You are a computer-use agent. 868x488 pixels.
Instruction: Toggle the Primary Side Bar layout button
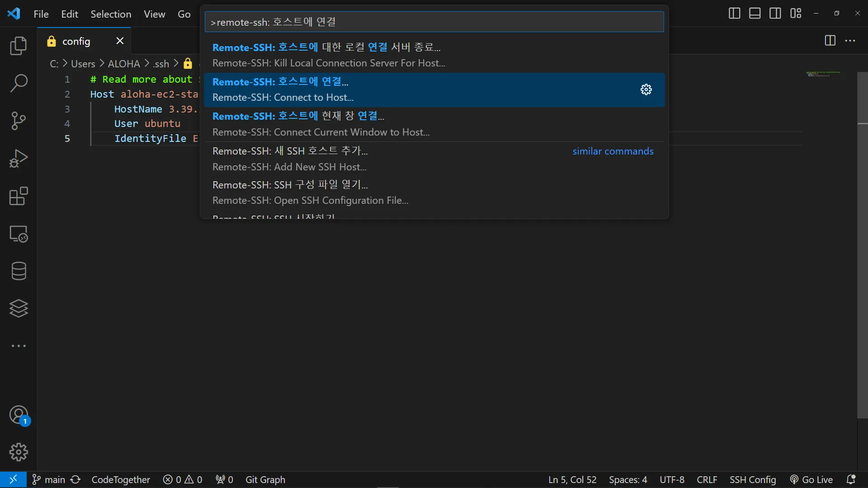pyautogui.click(x=734, y=14)
